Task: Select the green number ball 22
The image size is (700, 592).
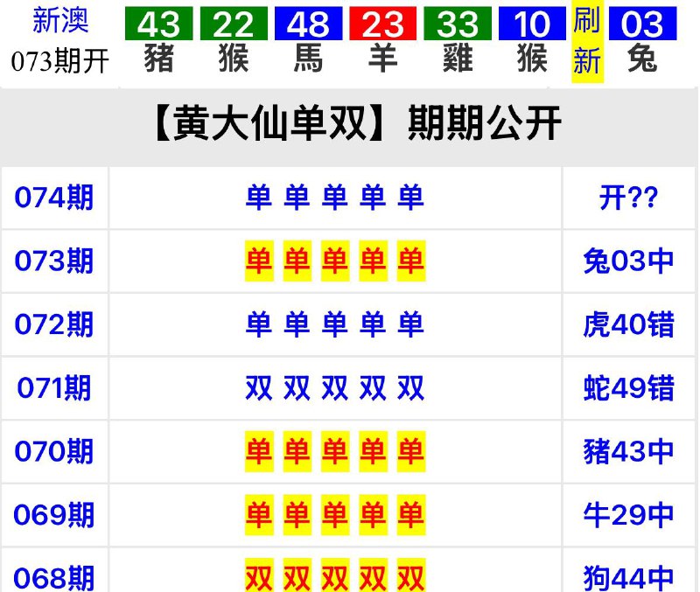Action: 234,24
